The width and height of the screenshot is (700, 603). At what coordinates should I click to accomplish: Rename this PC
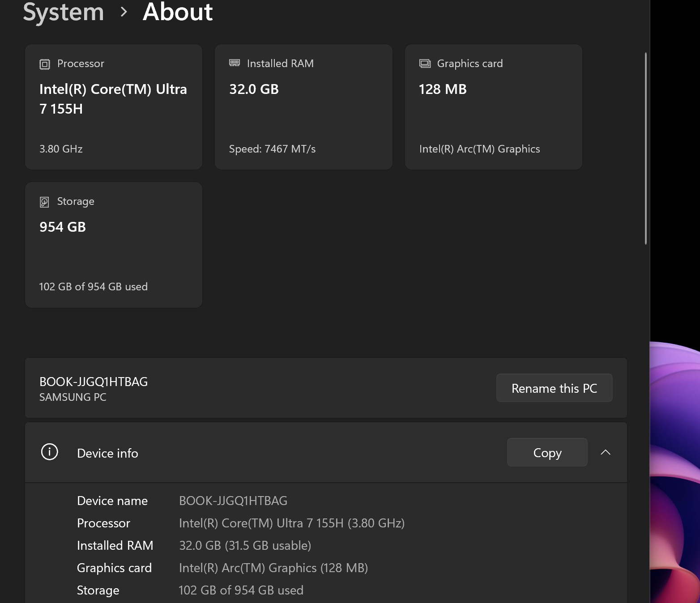(554, 388)
